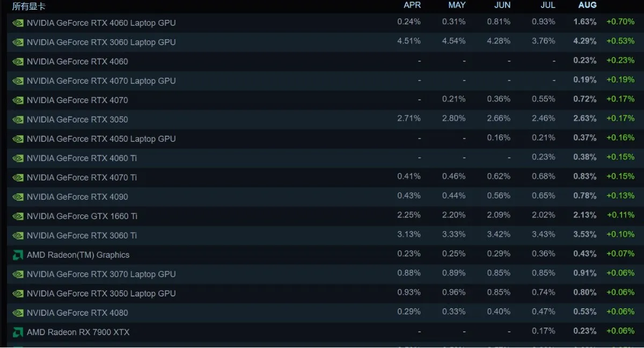Click NVIDIA logo beside RTX 3060 Laptop GPU
The height and width of the screenshot is (348, 644).
point(18,42)
